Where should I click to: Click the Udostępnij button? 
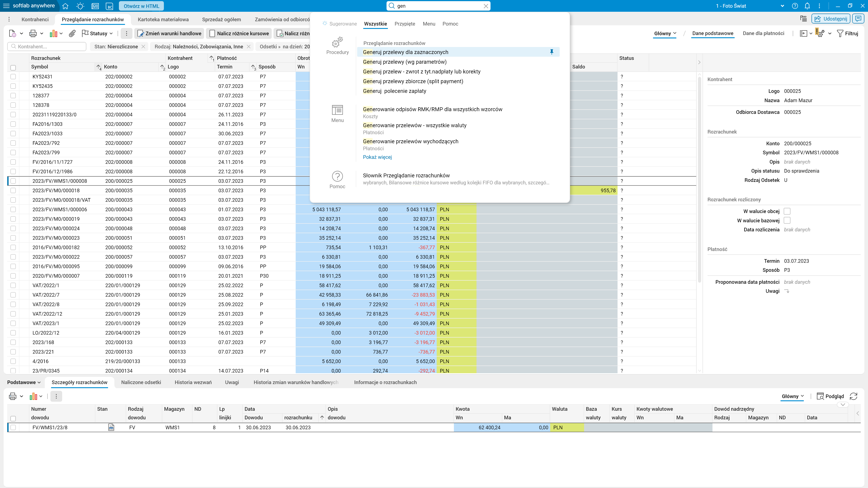(831, 19)
